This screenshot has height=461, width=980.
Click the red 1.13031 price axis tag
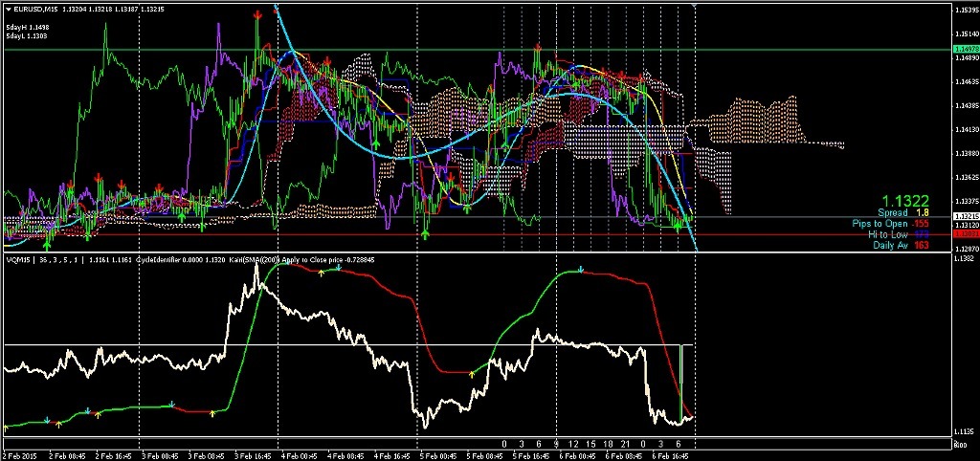pos(965,234)
